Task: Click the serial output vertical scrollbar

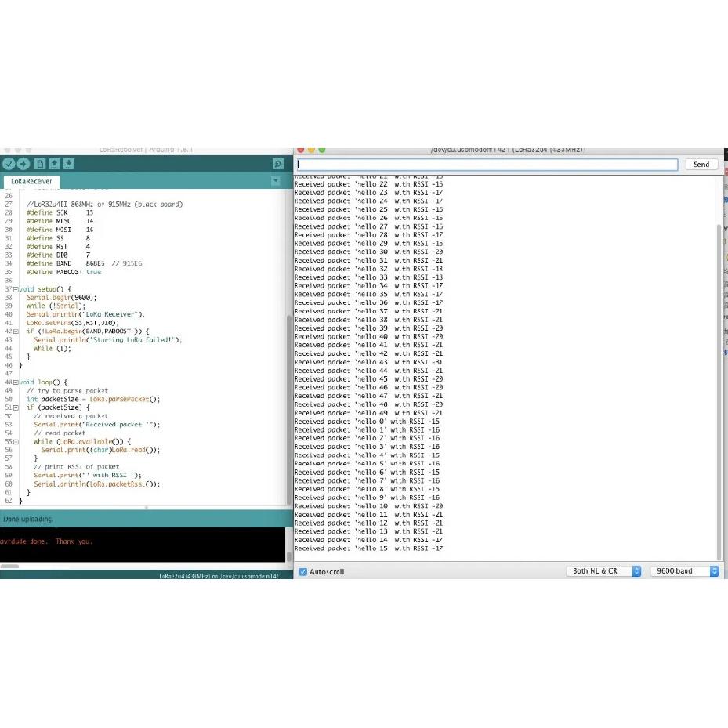Action: 719,393
